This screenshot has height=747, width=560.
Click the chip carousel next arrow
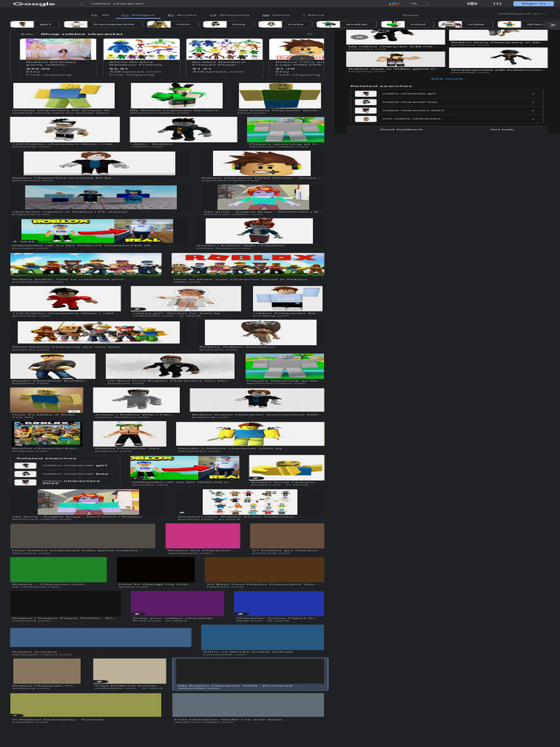click(552, 24)
